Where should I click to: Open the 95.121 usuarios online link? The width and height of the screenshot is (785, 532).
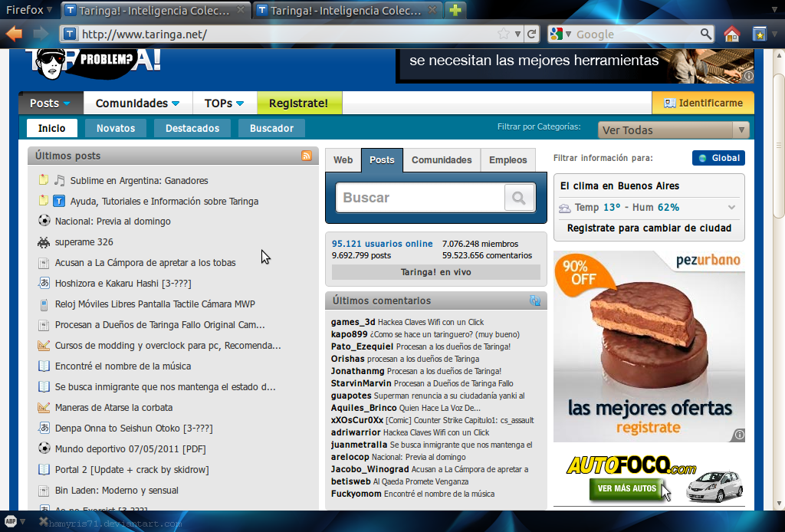pos(382,244)
